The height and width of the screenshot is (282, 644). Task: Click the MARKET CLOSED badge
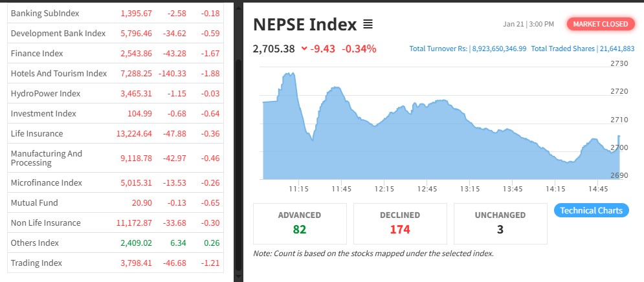pyautogui.click(x=600, y=24)
